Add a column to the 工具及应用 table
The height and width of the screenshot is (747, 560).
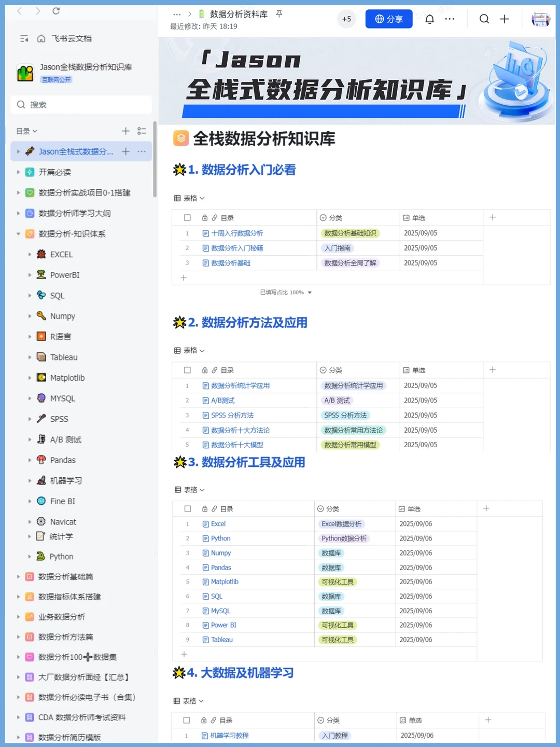[x=486, y=508]
